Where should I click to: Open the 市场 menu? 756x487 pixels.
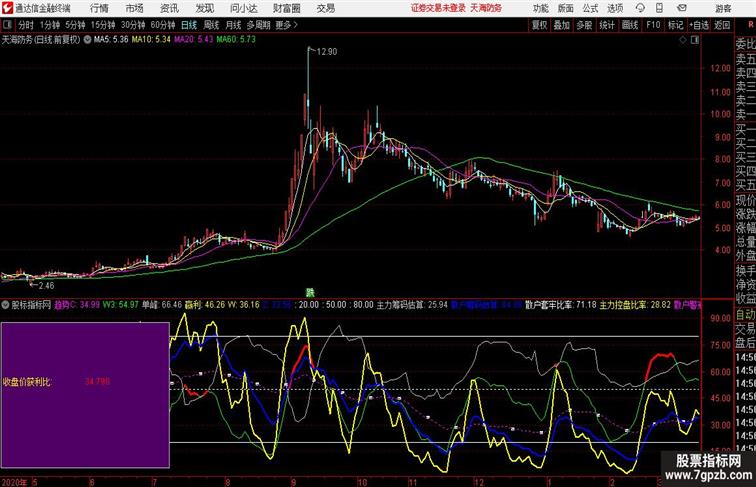pos(135,8)
